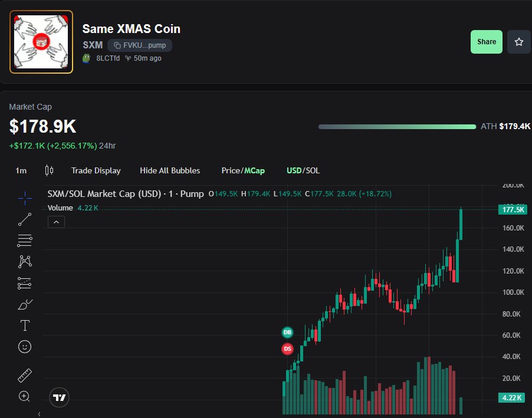Image resolution: width=532 pixels, height=418 pixels.
Task: Open the candle chart style picker
Action: pyautogui.click(x=50, y=170)
